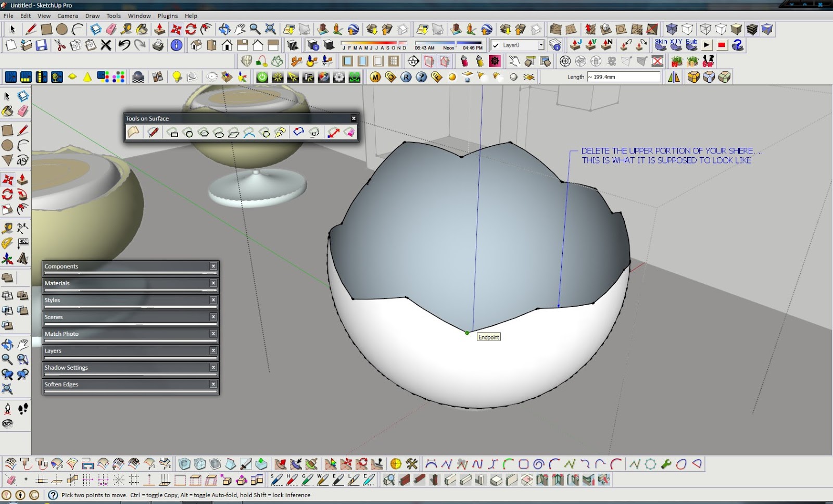Select the Line on Surface drawing tool

152,132
